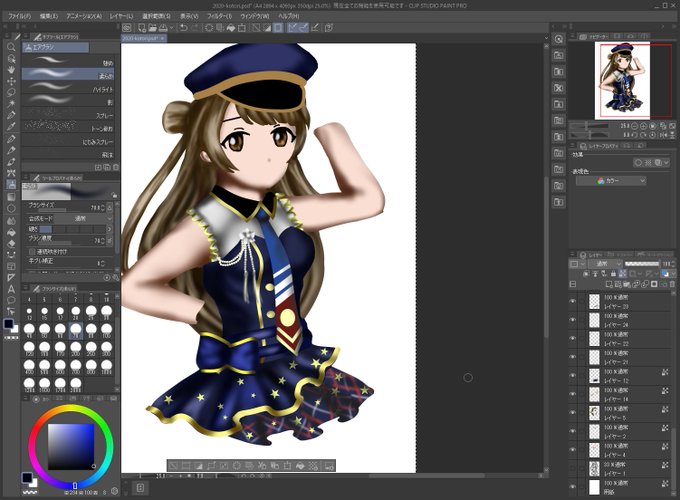Click Zoom in icon in Navigator

(644, 126)
